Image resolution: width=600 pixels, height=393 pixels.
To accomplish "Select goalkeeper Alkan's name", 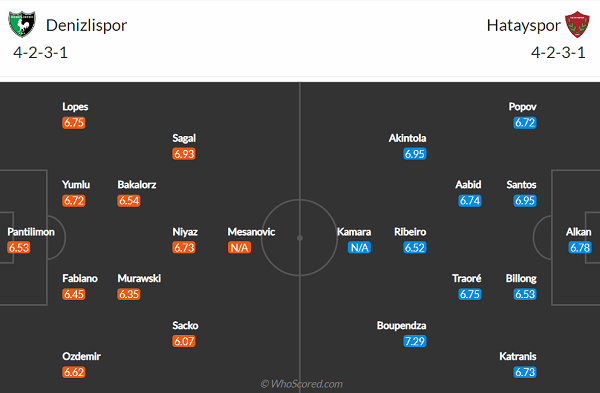I will pyautogui.click(x=578, y=232).
